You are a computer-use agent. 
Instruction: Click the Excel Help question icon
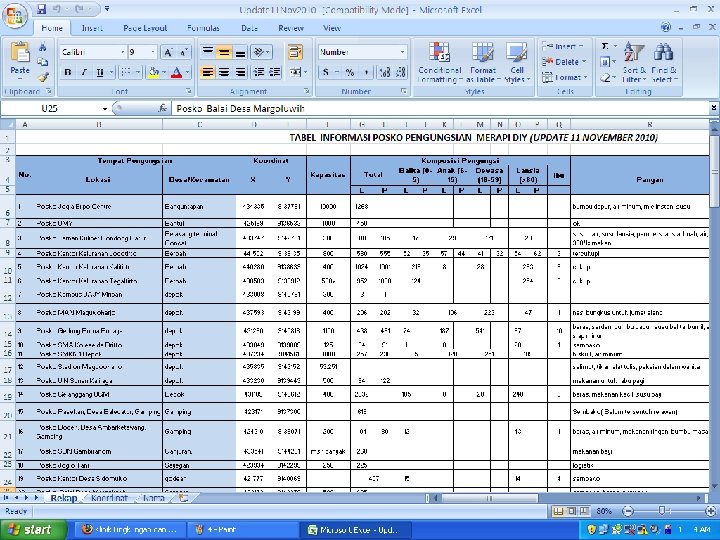(x=666, y=27)
